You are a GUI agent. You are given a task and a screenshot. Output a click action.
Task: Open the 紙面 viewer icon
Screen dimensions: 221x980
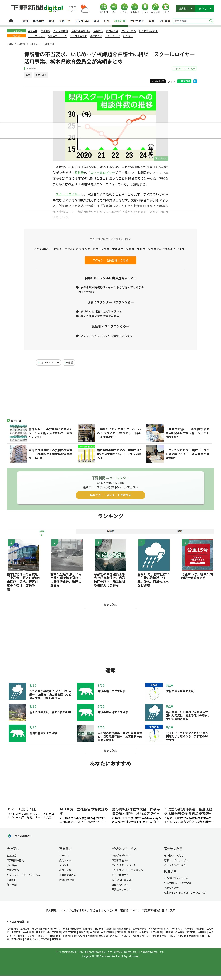coord(114,8)
